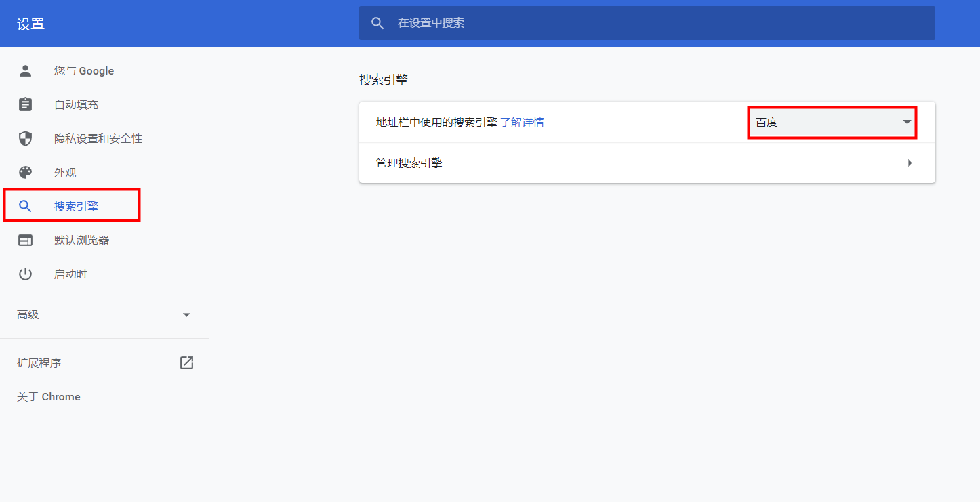Go to the 自动填充 section

(76, 104)
